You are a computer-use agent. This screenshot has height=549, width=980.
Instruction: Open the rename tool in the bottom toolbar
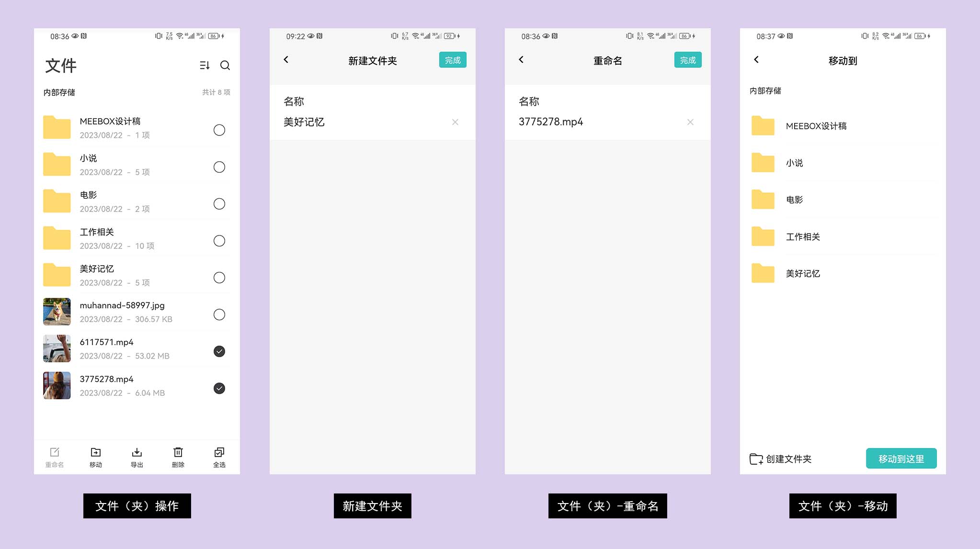click(55, 456)
